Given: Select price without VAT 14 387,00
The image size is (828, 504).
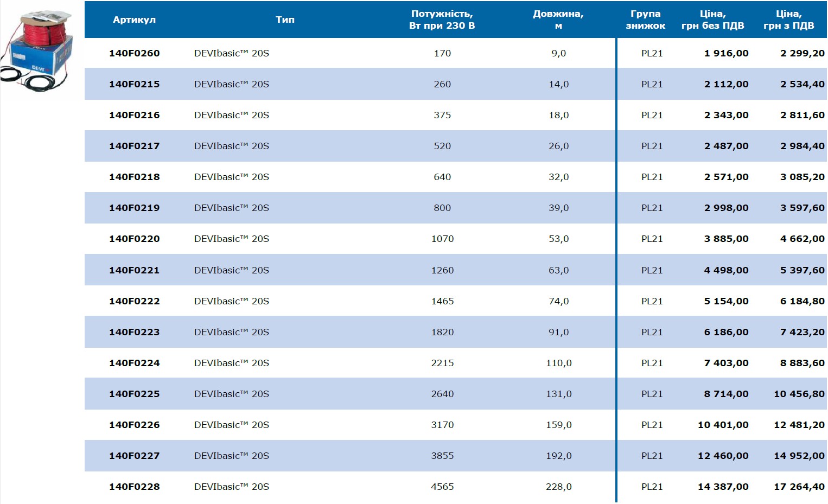Looking at the screenshot, I should click(723, 487).
